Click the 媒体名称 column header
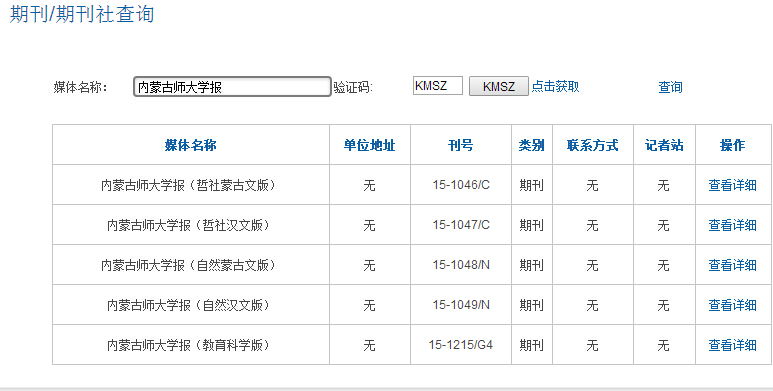773x391 pixels. click(x=191, y=145)
